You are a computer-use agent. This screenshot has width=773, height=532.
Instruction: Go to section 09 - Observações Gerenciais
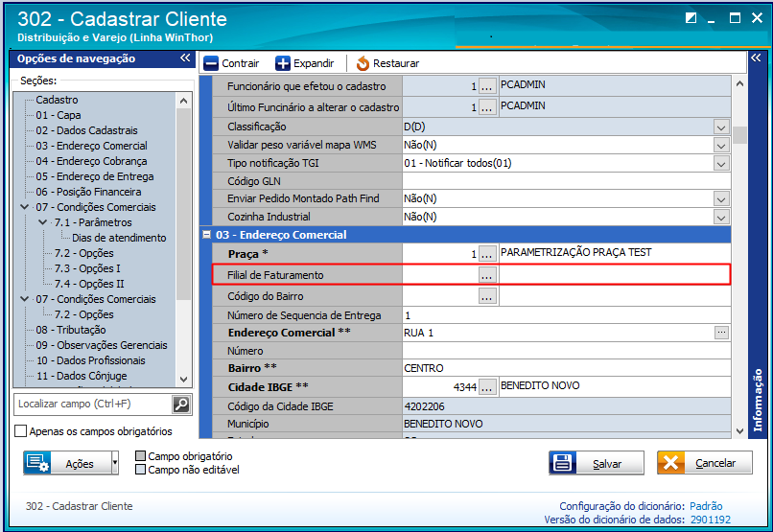pos(102,345)
